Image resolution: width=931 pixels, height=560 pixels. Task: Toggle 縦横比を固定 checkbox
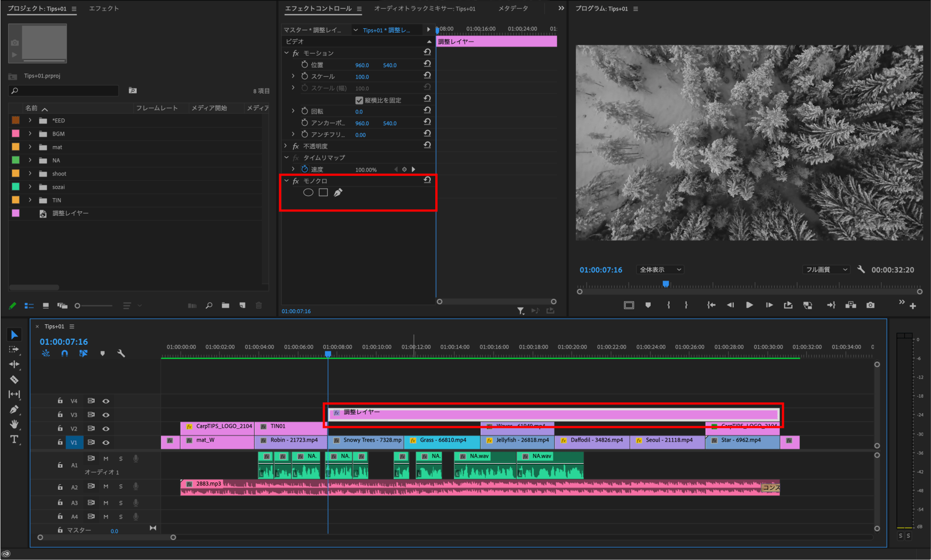pos(359,100)
